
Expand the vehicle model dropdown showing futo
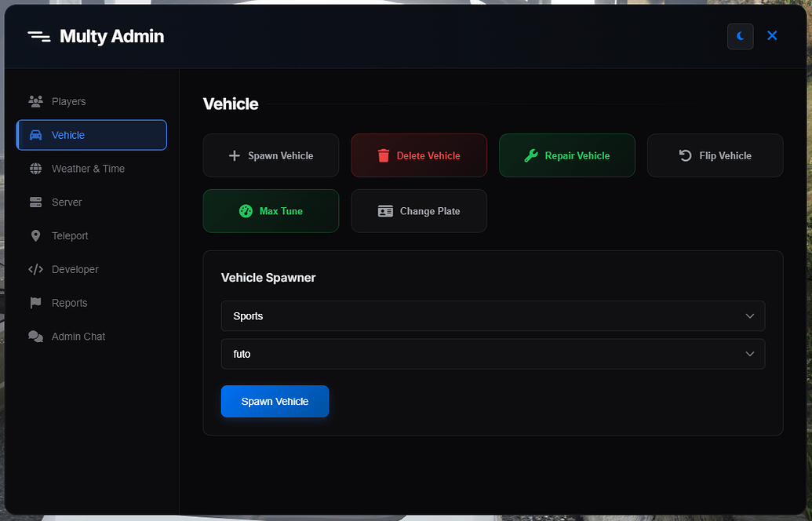(493, 354)
